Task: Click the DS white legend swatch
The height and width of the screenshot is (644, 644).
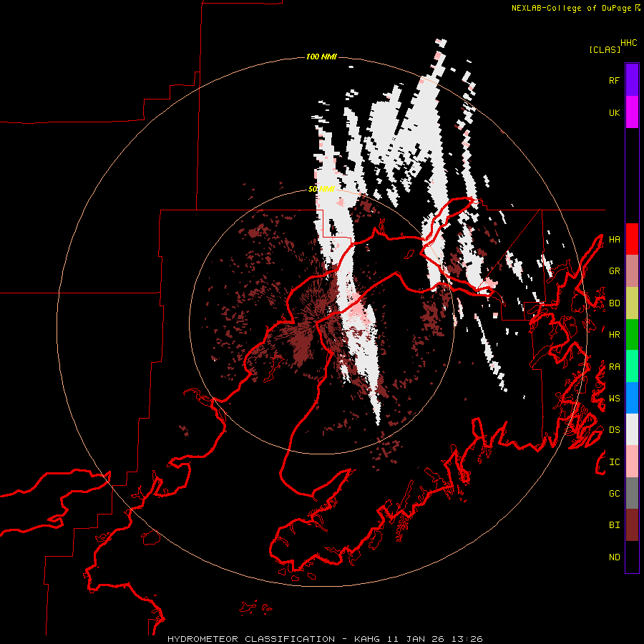Action: coord(632,429)
